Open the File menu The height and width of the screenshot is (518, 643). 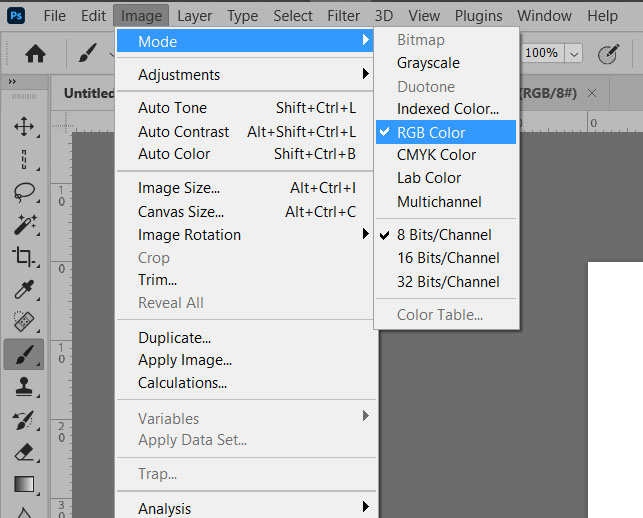pyautogui.click(x=55, y=16)
